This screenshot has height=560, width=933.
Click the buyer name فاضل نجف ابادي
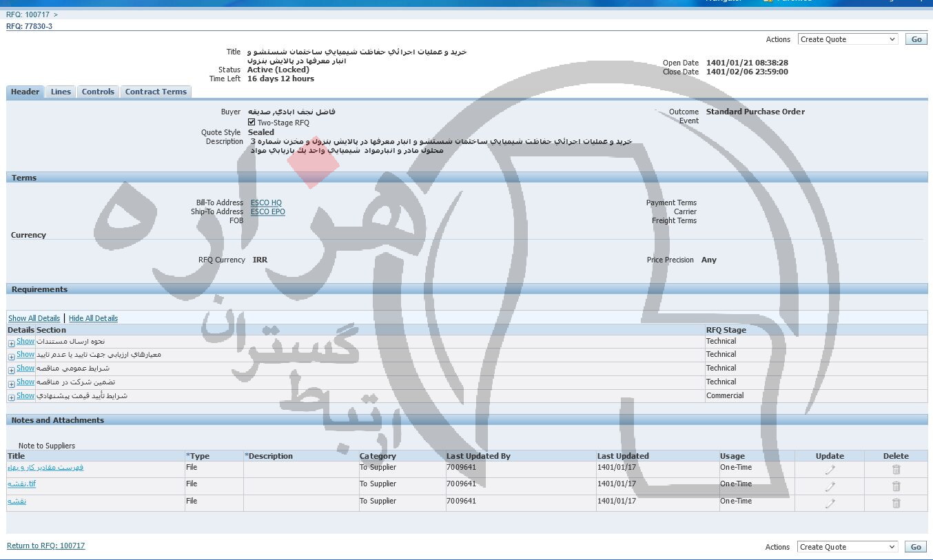click(x=291, y=112)
